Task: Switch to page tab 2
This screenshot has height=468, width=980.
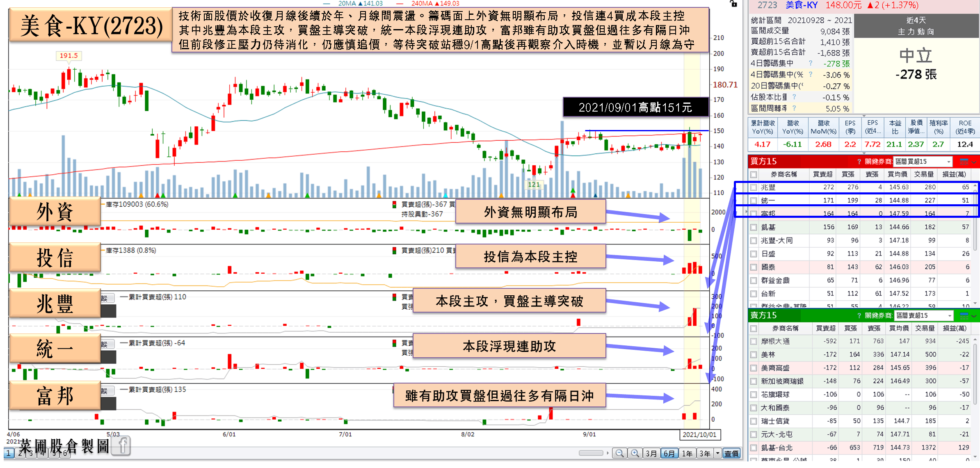Action: point(20,453)
